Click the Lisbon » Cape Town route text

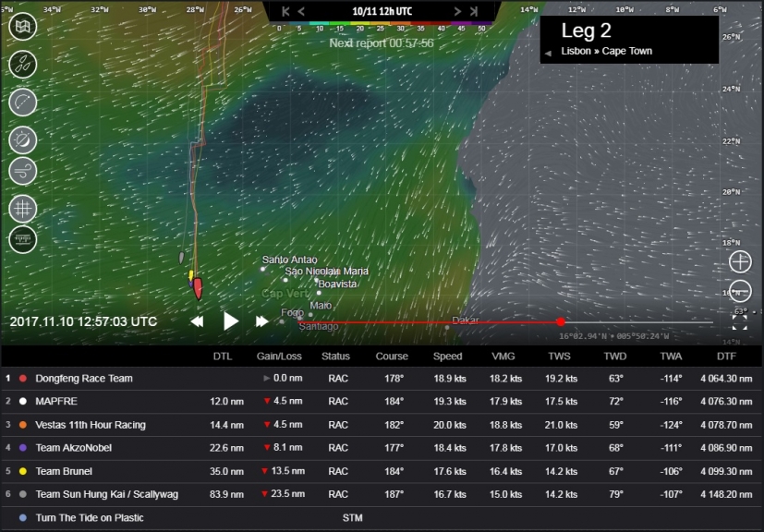606,51
